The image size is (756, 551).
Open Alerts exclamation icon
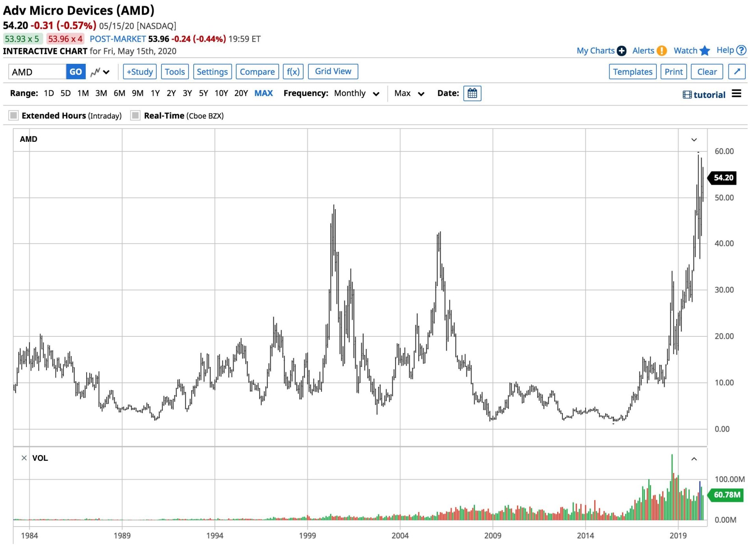coord(661,51)
